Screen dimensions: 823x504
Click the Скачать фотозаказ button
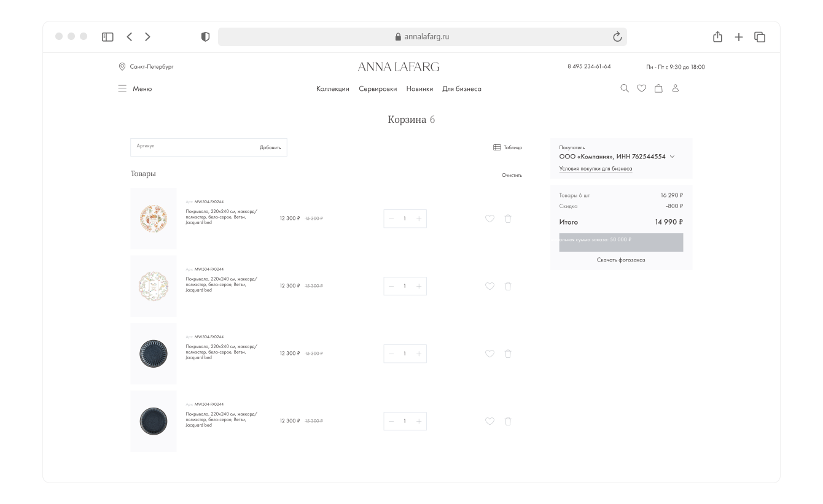coord(621,260)
